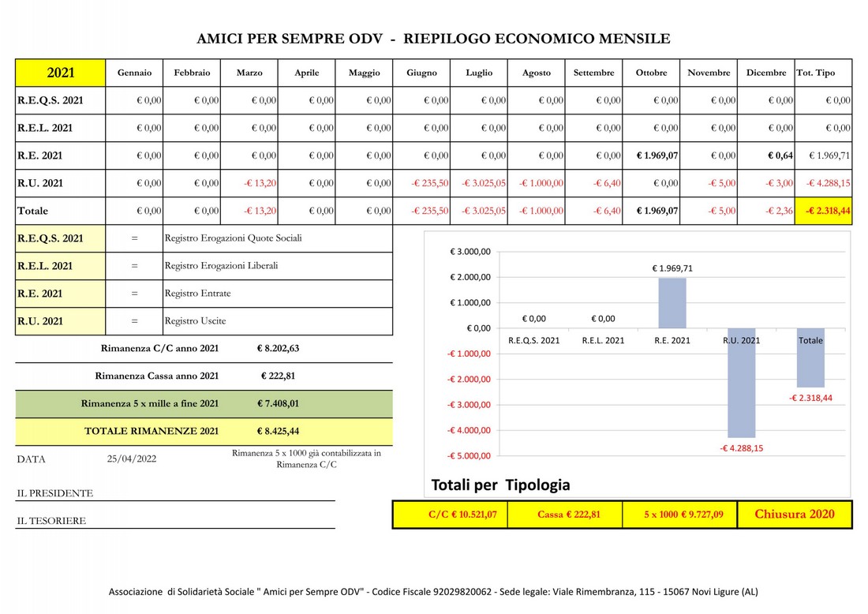Select the -€ 3,00 Dicembre cell
This screenshot has width=868, height=614.
click(766, 183)
